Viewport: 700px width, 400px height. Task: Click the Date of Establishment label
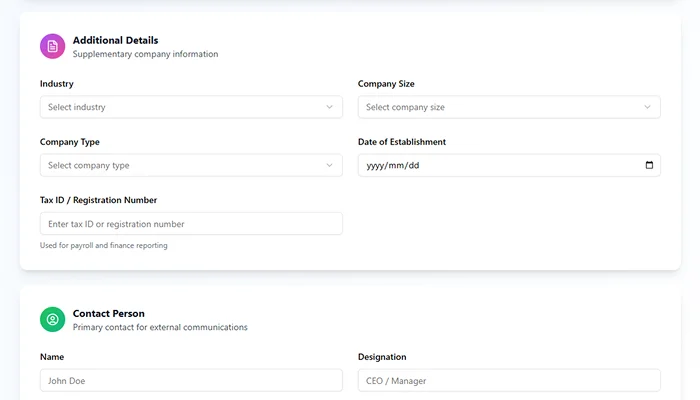click(x=402, y=142)
